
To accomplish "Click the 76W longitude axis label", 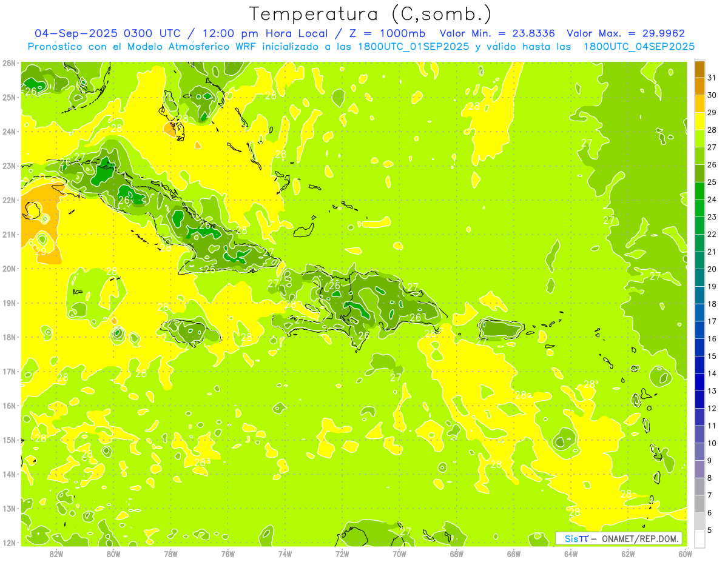I will 228,554.
